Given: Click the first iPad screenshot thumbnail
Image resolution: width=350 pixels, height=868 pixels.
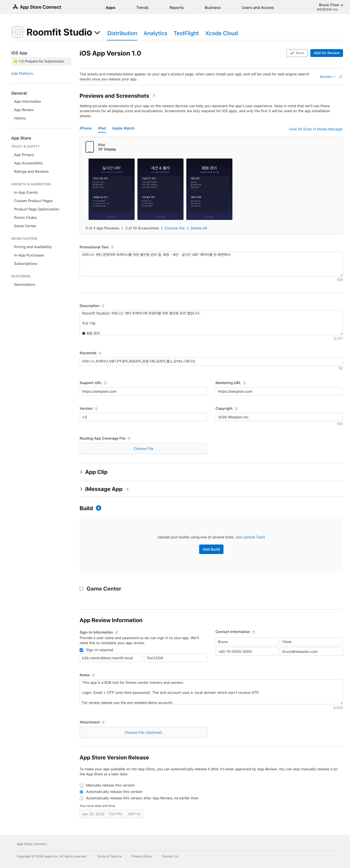Looking at the screenshot, I should 111,189.
